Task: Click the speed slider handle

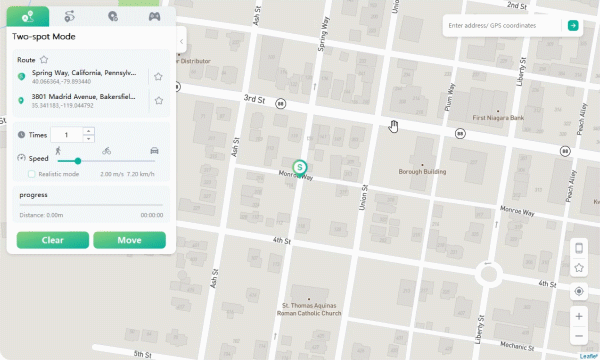Action: point(78,161)
